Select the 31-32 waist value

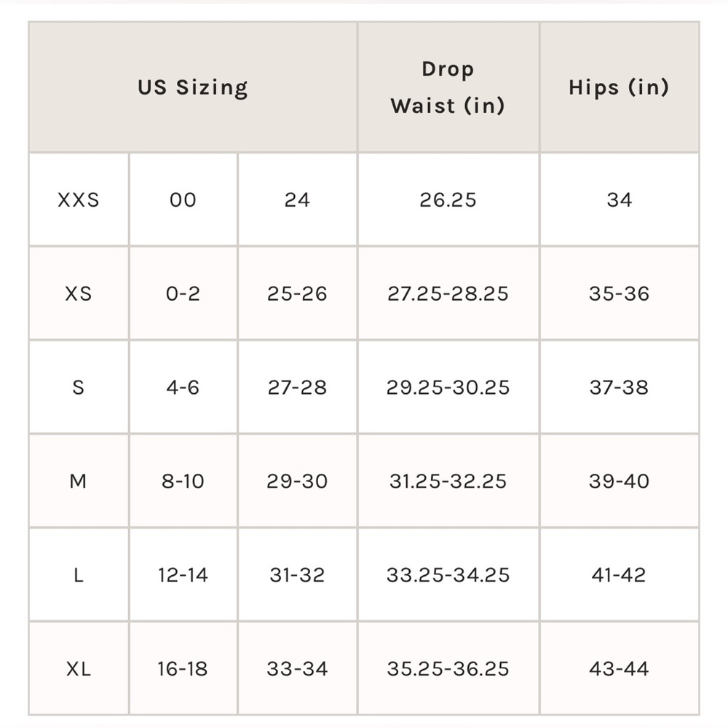coord(297,575)
